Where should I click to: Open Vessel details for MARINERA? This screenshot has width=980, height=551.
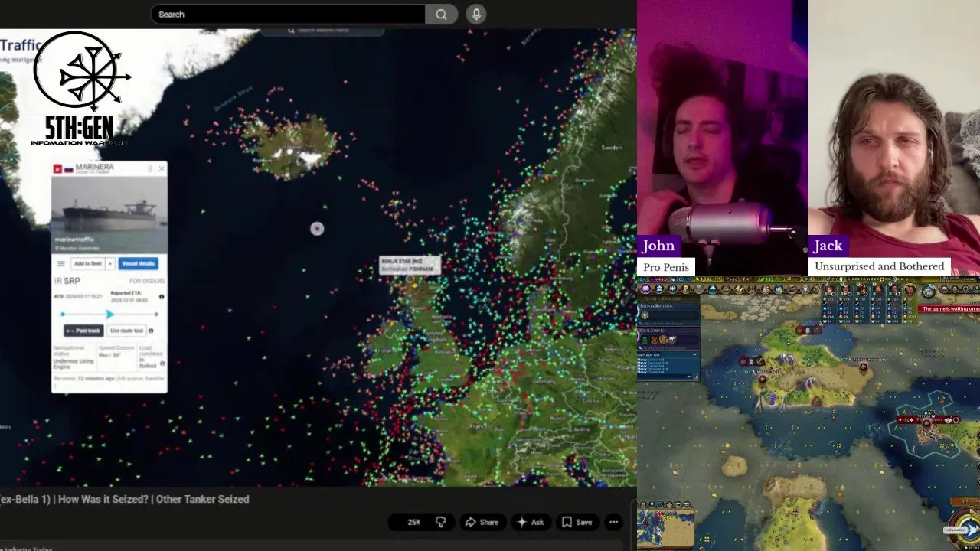click(139, 263)
